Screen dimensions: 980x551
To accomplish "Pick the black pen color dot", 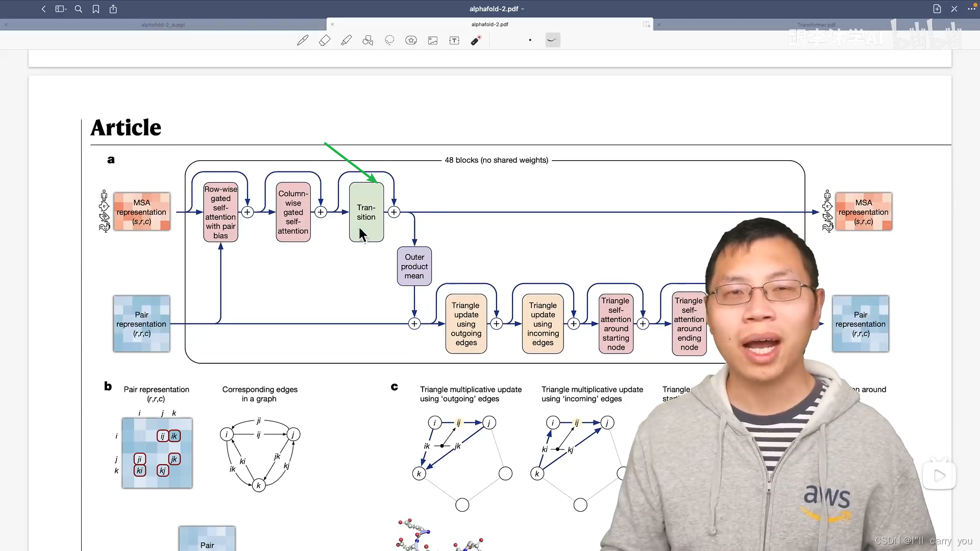I will 530,40.
